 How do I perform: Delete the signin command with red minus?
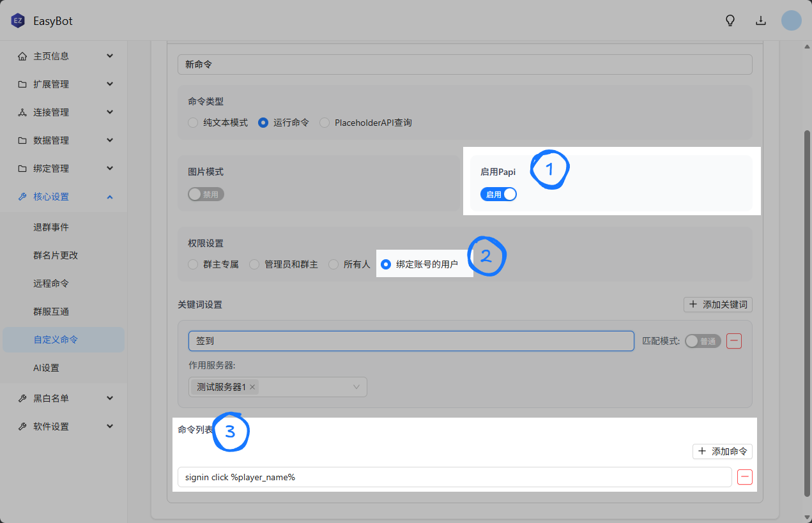tap(745, 477)
